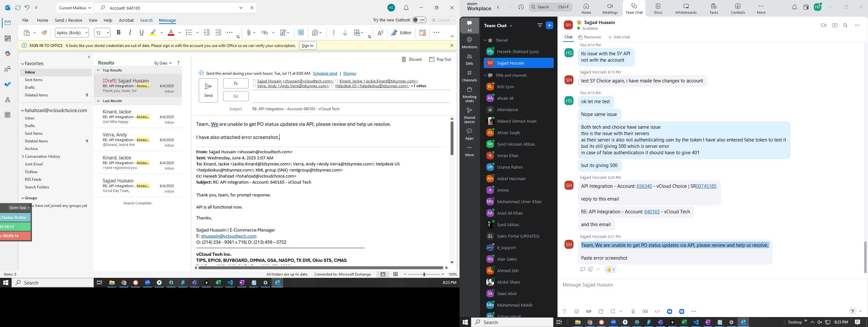Screen dimensions: 868x327
Task: Mark message High Importance
Action: point(333,32)
